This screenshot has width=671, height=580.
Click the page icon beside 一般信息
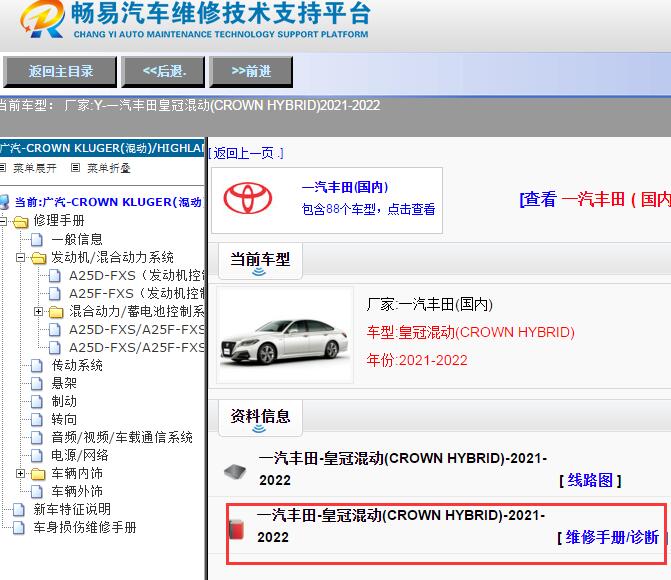point(37,240)
